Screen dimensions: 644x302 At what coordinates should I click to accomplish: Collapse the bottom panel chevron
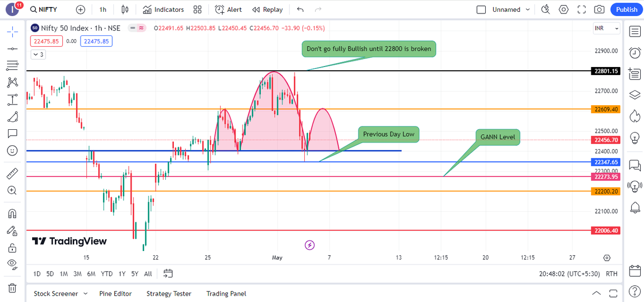tap(596, 293)
